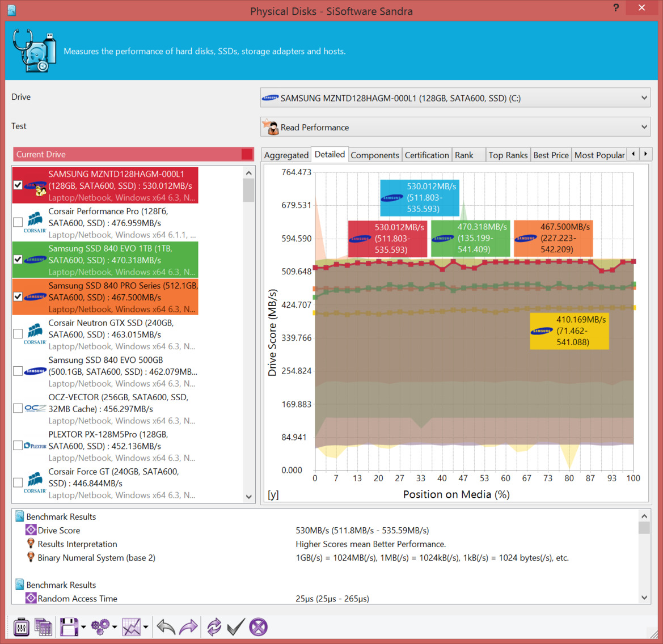Click the chart view icon
Viewport: 663px width, 644px height.
tap(132, 626)
